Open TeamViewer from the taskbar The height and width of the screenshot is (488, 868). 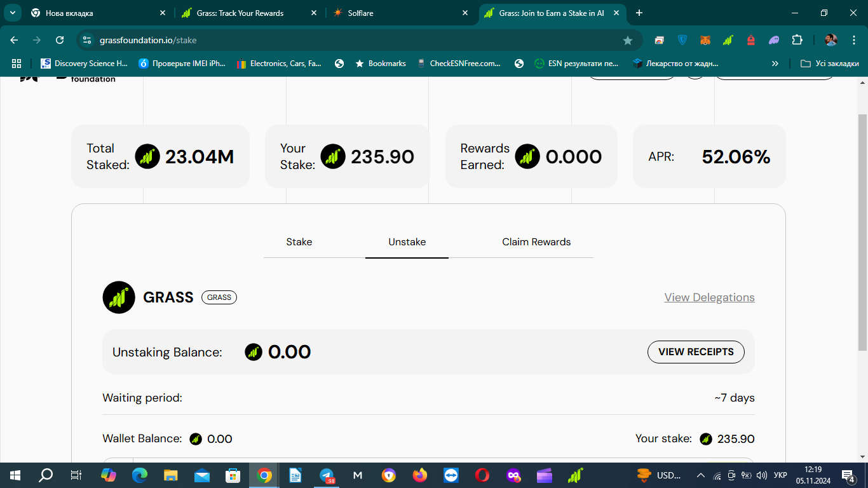[451, 475]
